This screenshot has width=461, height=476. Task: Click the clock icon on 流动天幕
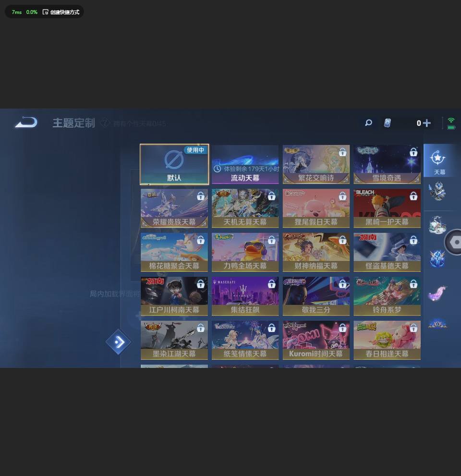(218, 169)
